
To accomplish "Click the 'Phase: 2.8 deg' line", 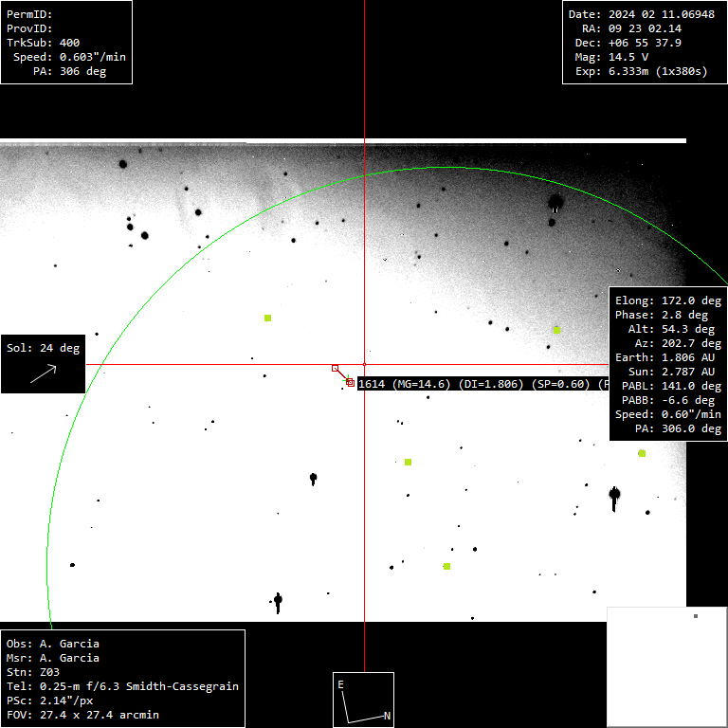I will [x=662, y=315].
